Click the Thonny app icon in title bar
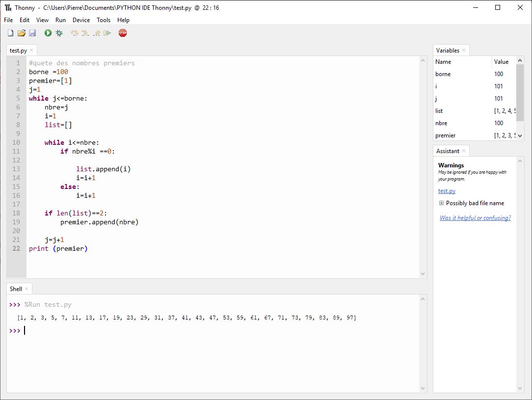The width and height of the screenshot is (532, 400). pyautogui.click(x=8, y=7)
